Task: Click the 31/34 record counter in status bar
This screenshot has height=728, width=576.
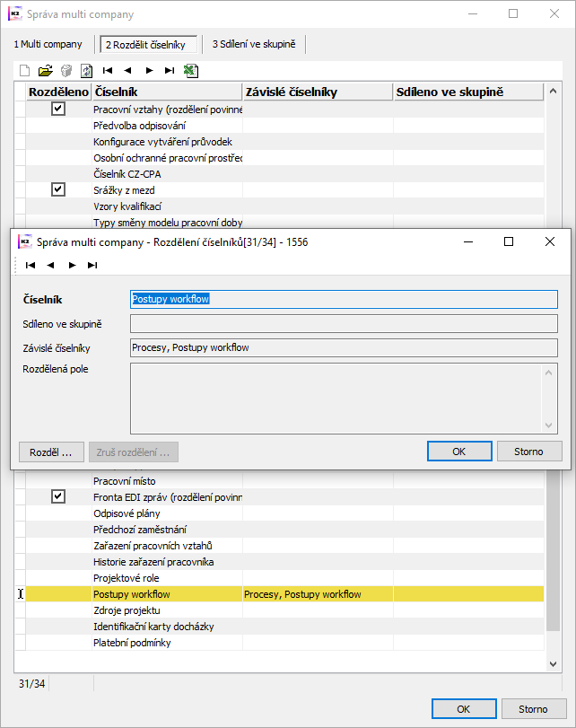Action: [x=32, y=684]
